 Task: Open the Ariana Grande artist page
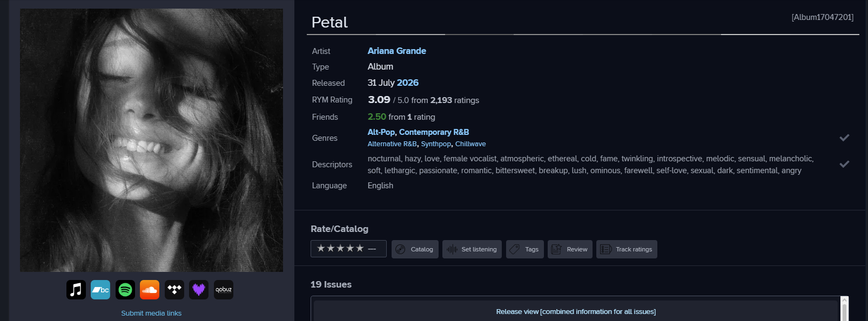tap(397, 51)
